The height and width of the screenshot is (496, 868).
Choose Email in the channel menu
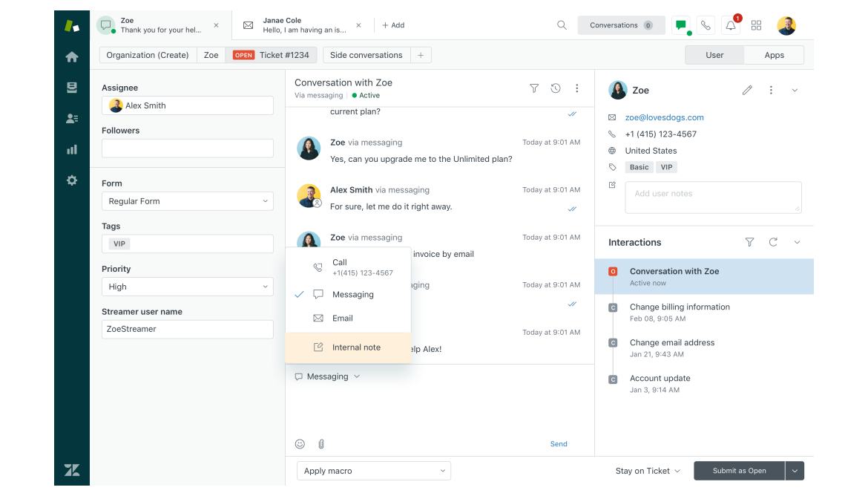[342, 318]
